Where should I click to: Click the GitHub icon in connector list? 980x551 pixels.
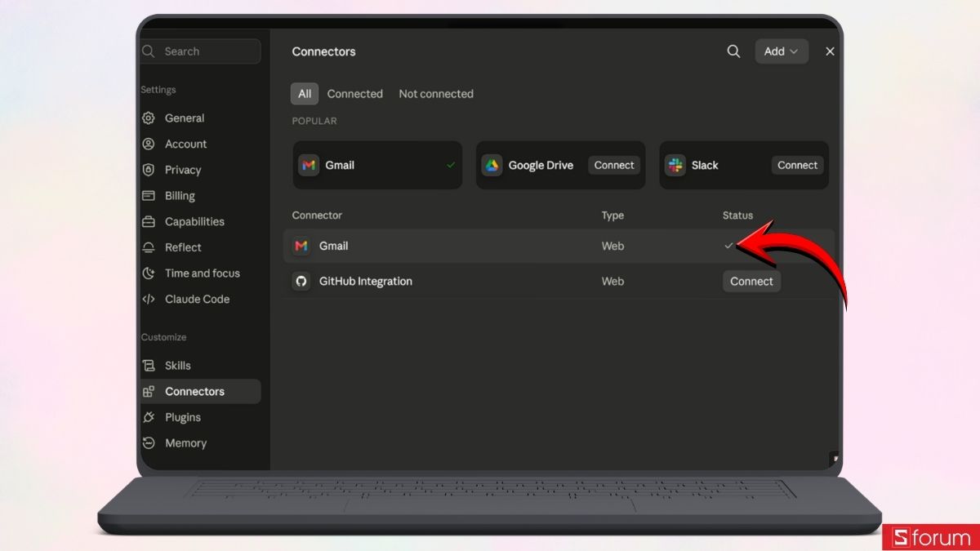point(301,281)
